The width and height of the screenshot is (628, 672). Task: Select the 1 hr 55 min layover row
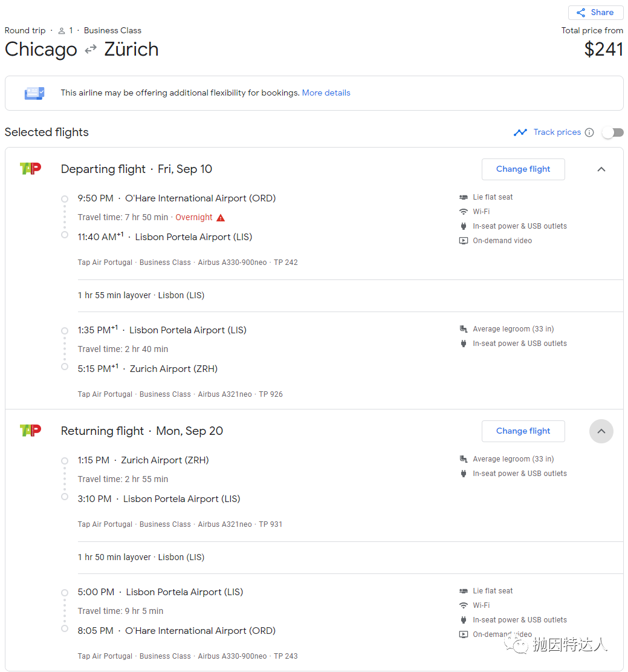click(351, 296)
